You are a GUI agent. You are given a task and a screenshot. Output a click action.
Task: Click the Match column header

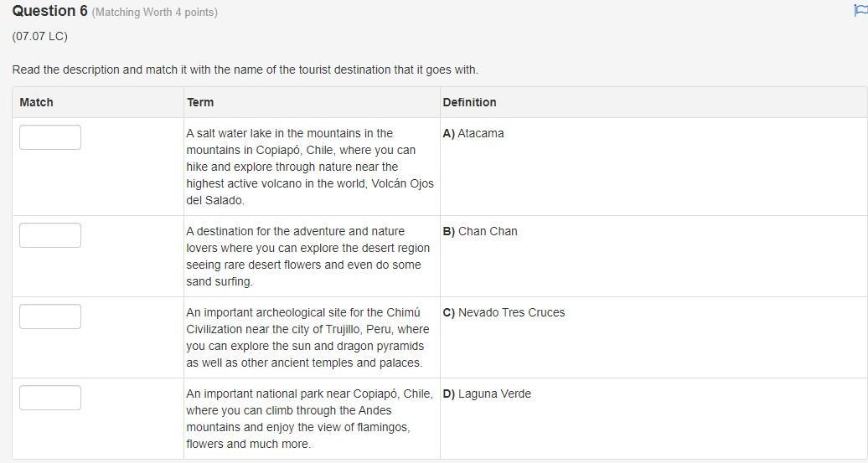[x=36, y=102]
